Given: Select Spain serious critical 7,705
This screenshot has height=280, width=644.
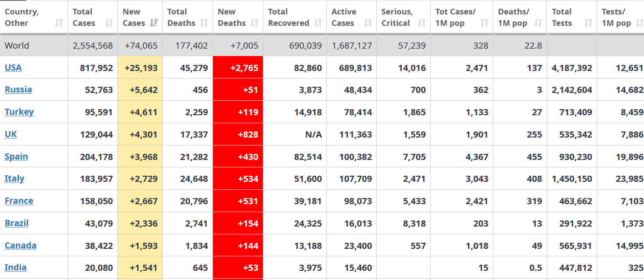Looking at the screenshot, I should (x=414, y=157).
